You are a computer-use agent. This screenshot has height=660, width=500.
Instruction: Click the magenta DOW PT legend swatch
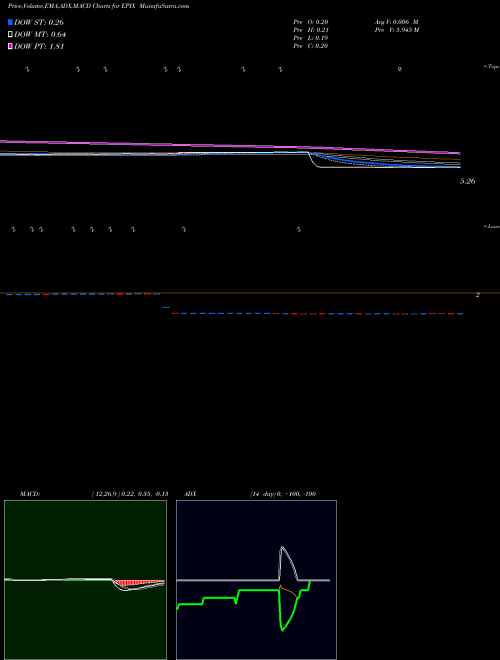point(11,46)
